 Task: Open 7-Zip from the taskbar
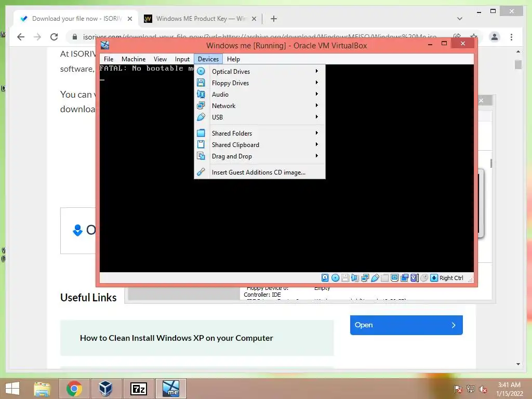click(138, 389)
